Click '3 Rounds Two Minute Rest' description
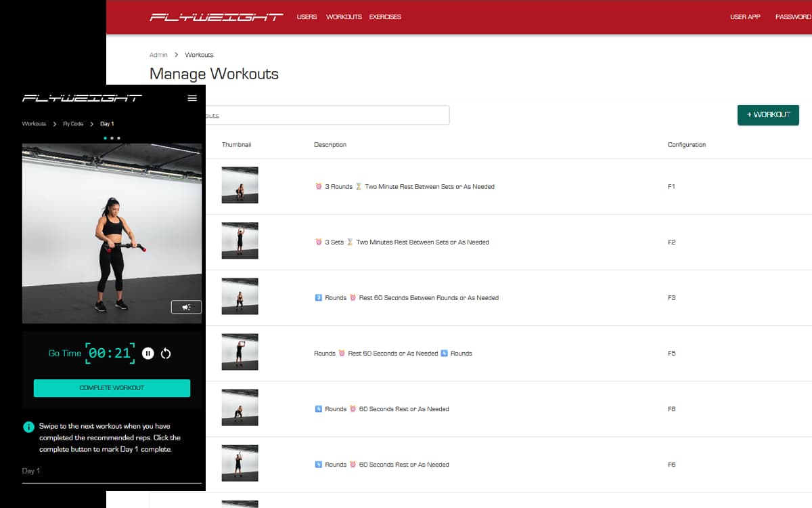This screenshot has height=508, width=812. coord(405,187)
